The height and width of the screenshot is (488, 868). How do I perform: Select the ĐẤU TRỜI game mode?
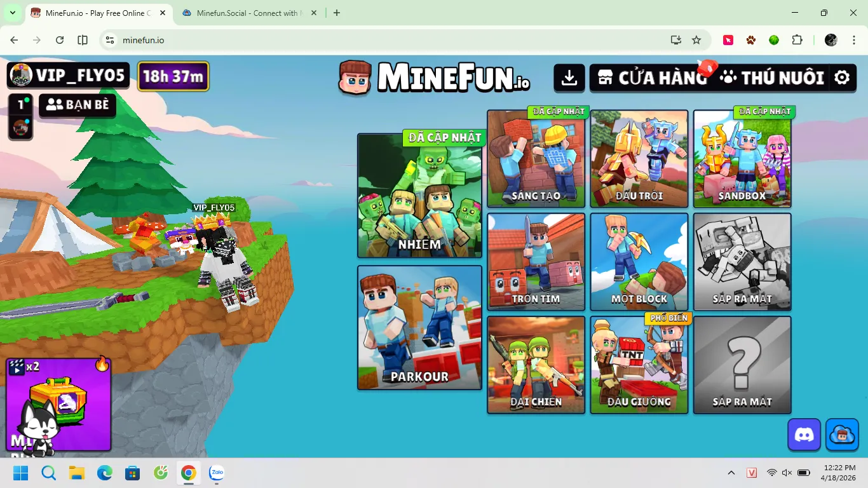click(x=639, y=159)
